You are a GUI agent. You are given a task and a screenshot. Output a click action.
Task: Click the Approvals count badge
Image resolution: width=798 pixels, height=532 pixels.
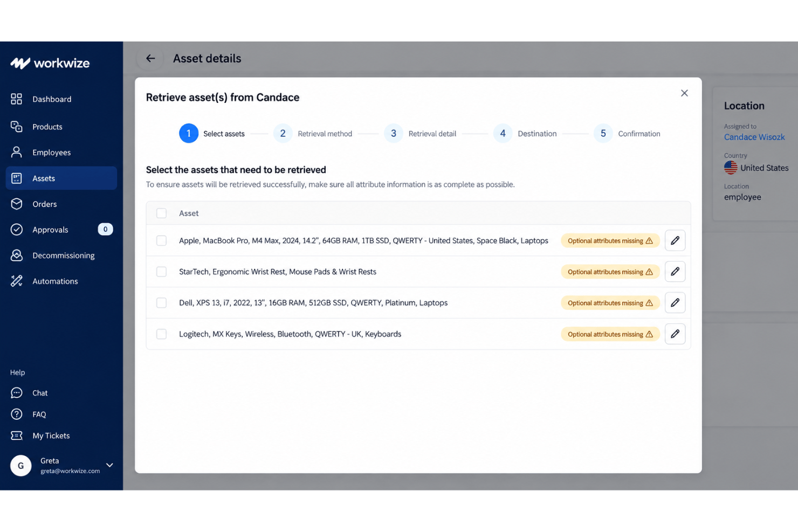pos(105,230)
